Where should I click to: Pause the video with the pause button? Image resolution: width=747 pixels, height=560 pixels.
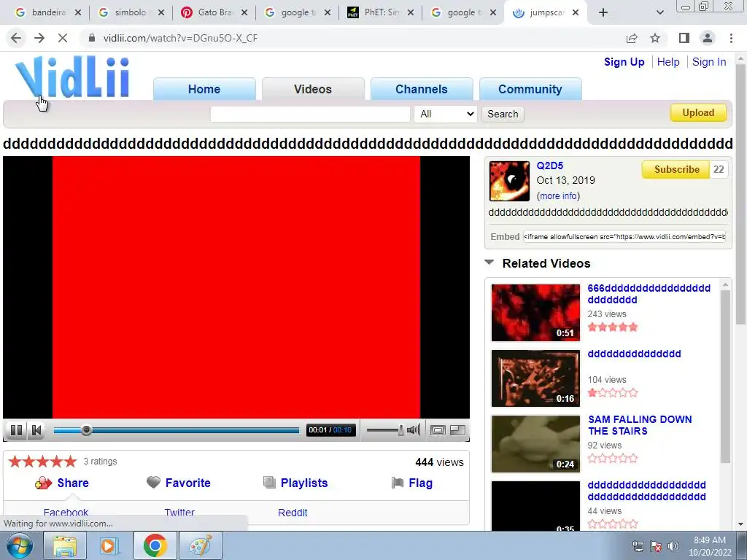pos(16,430)
